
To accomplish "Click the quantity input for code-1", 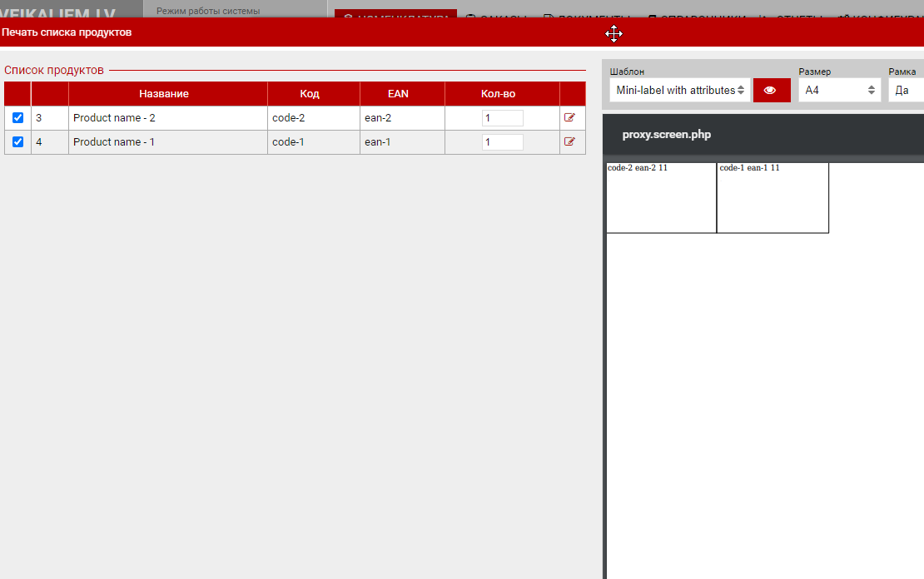I will pos(502,142).
